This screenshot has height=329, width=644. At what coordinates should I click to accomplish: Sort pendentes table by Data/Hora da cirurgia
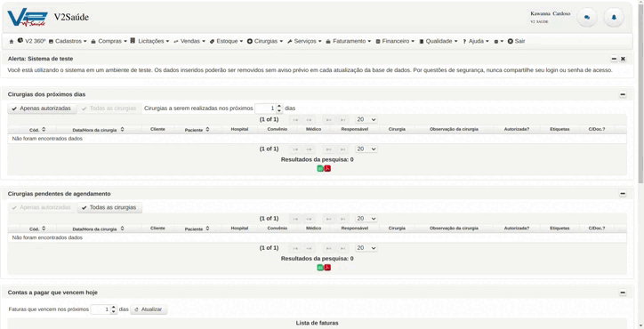(98, 229)
